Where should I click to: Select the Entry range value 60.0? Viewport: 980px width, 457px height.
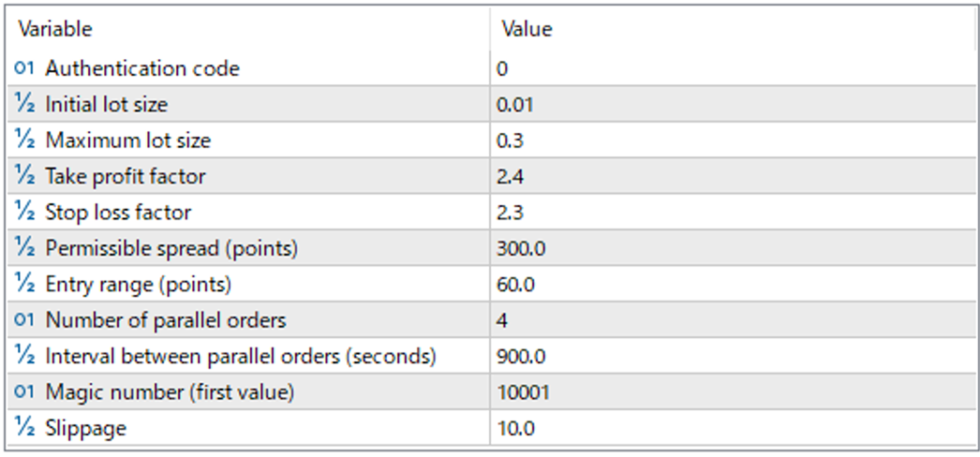click(x=516, y=285)
